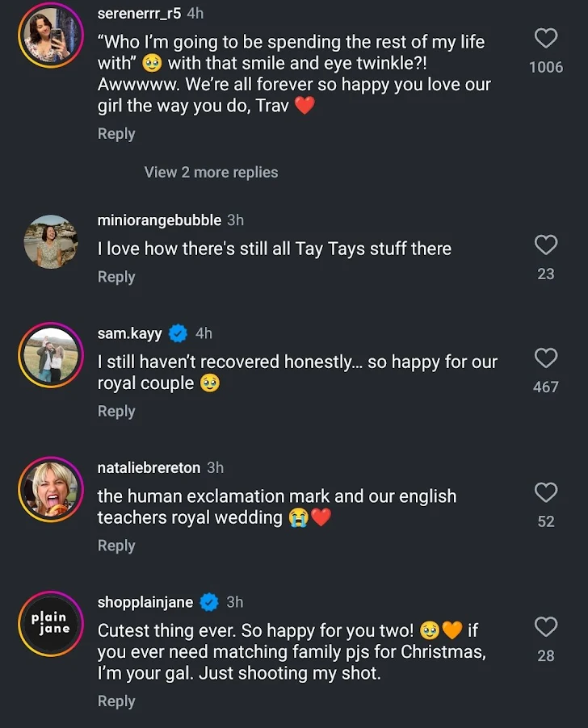
Task: Open miniorangebubble's profile picture
Action: click(x=50, y=241)
